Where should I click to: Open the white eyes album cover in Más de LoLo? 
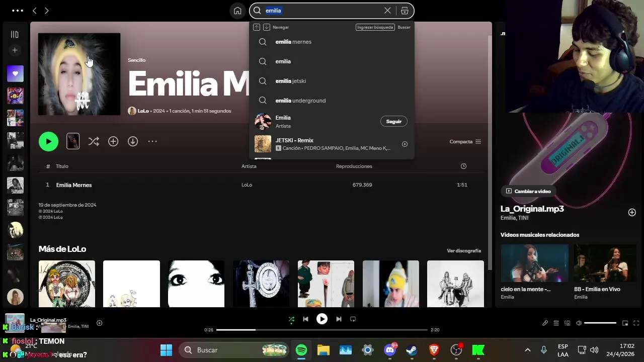pos(196,284)
